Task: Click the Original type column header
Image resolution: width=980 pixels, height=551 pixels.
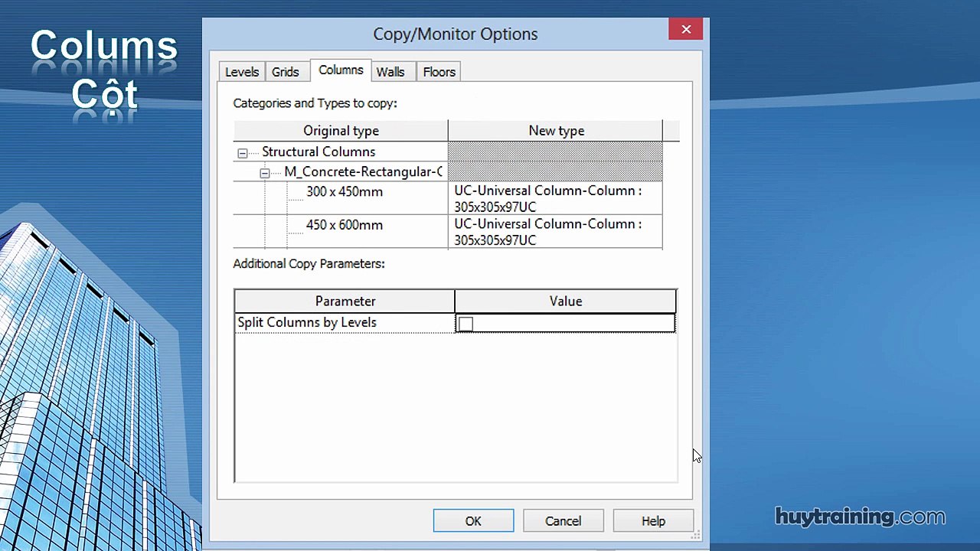Action: pyautogui.click(x=341, y=131)
